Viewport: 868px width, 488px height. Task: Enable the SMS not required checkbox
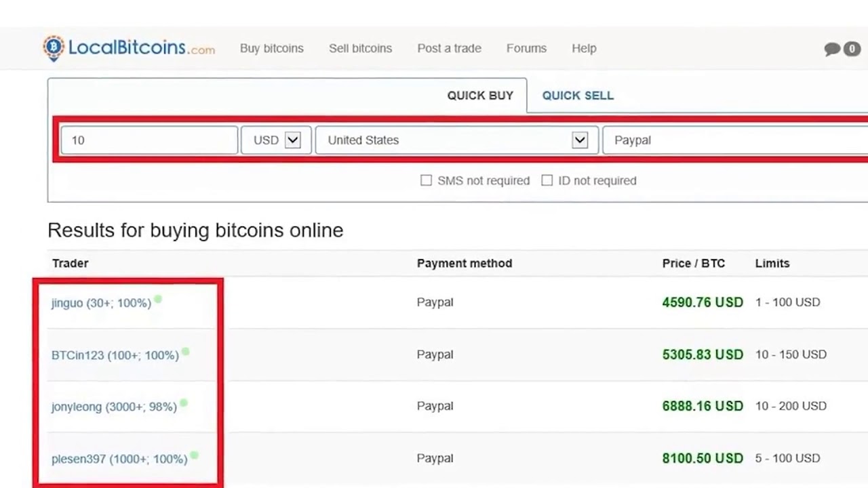tap(426, 180)
